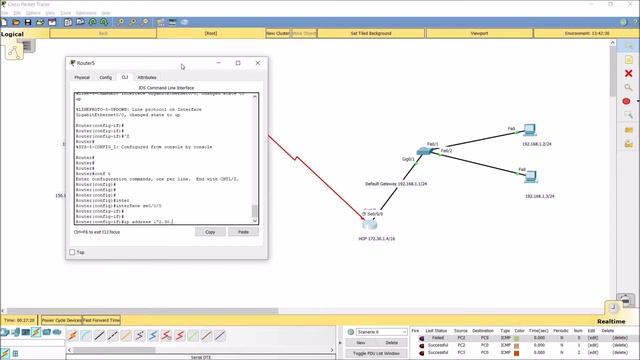Click the Print icon in the toolbar

[40, 22]
